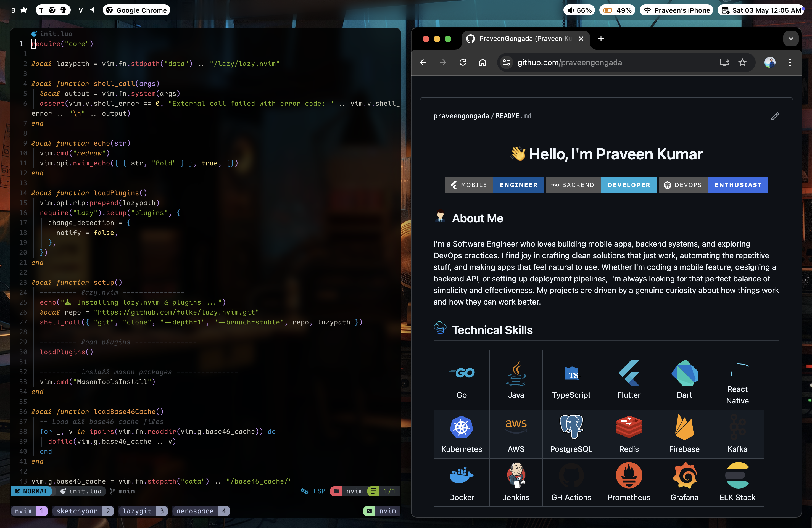
Task: Click the PostgreSQL elephant icon
Action: pos(571,427)
